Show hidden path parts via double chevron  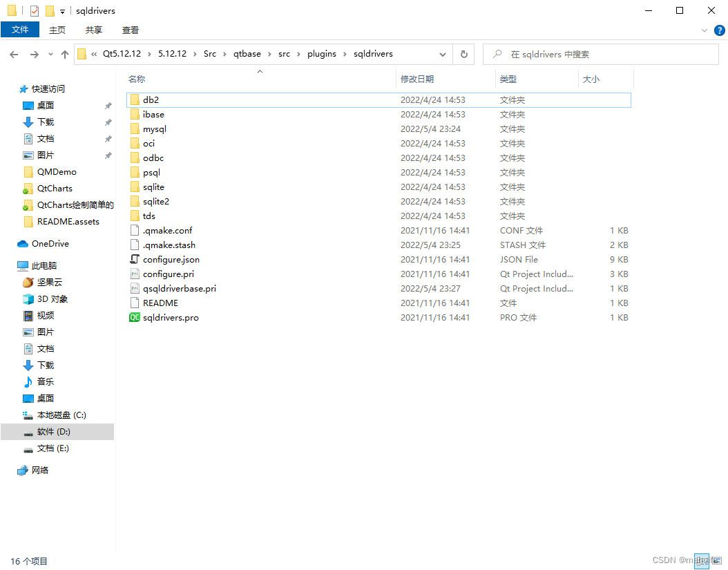[x=94, y=55]
